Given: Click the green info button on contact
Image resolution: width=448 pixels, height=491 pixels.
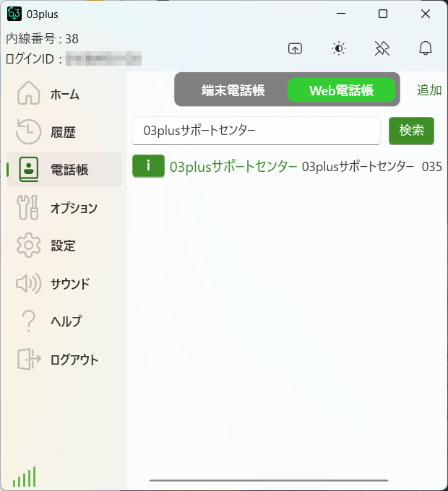Looking at the screenshot, I should 148,166.
